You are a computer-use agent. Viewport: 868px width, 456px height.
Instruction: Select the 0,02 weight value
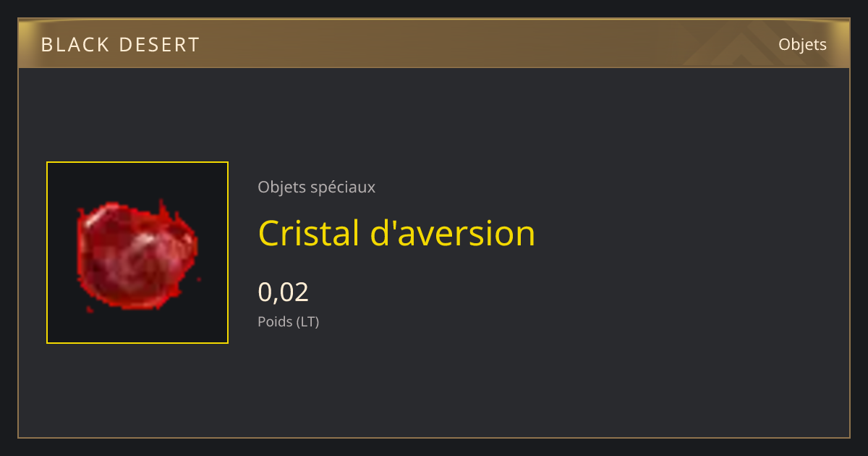pyautogui.click(x=283, y=292)
